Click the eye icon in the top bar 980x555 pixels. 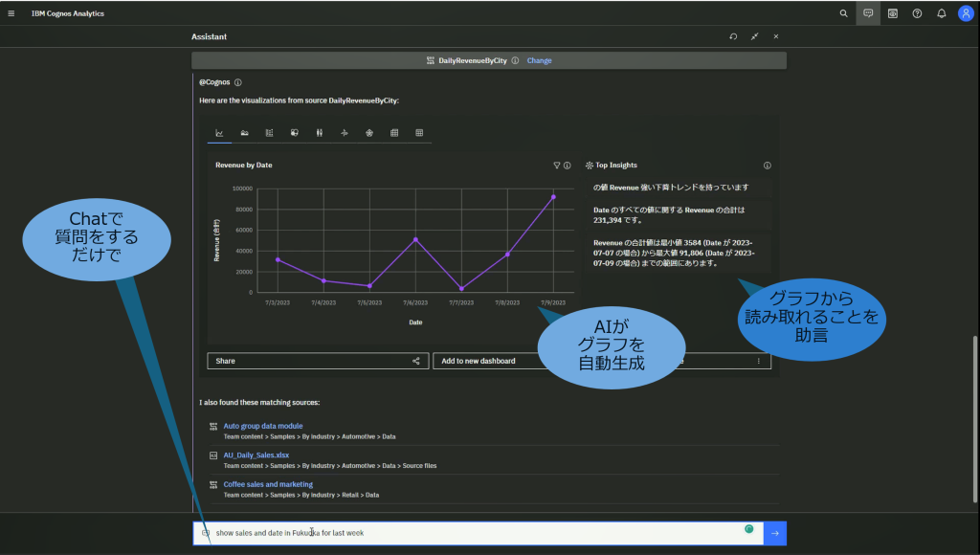pos(893,13)
